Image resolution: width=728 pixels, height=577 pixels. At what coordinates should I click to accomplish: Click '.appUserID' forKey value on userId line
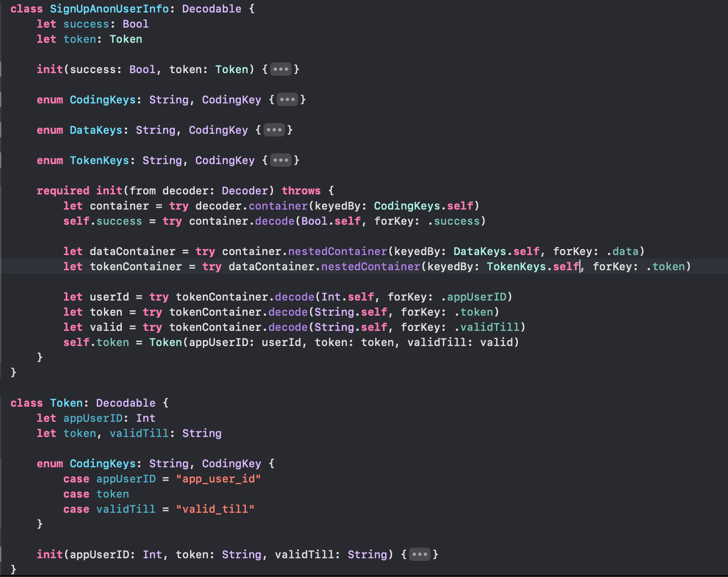pyautogui.click(x=474, y=297)
